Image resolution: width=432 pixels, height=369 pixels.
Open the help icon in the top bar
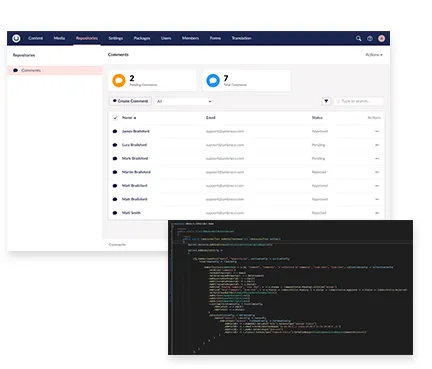pos(370,39)
